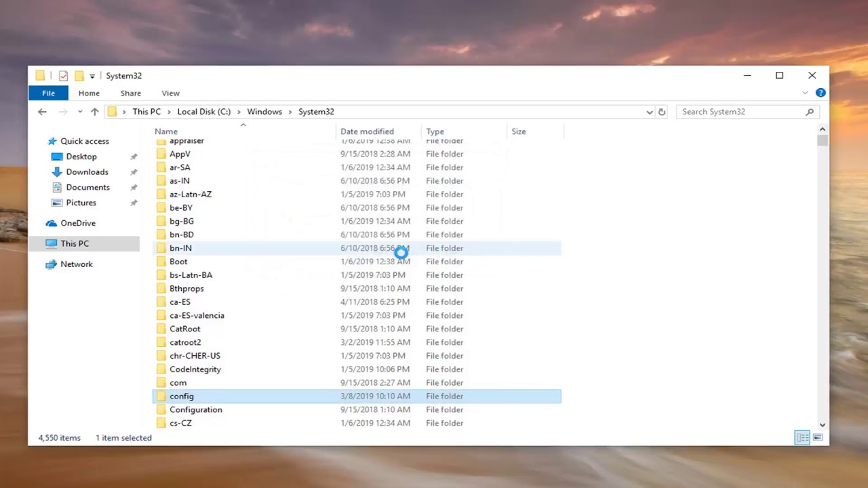Image resolution: width=868 pixels, height=488 pixels.
Task: Go back with the Back arrow
Action: tap(42, 112)
